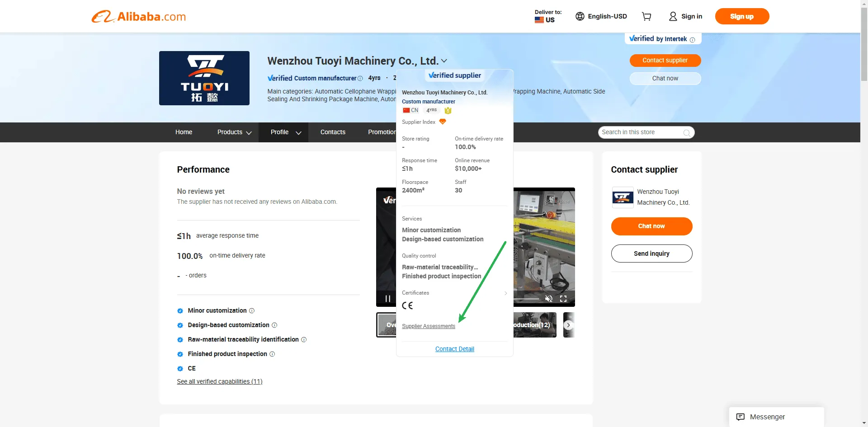Image resolution: width=868 pixels, height=427 pixels.
Task: Click the orange Supplier Index diamond icon
Action: pyautogui.click(x=443, y=122)
